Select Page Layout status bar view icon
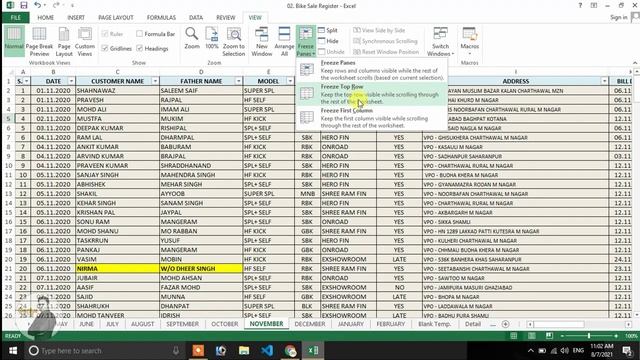The width and height of the screenshot is (640, 360). (x=531, y=336)
